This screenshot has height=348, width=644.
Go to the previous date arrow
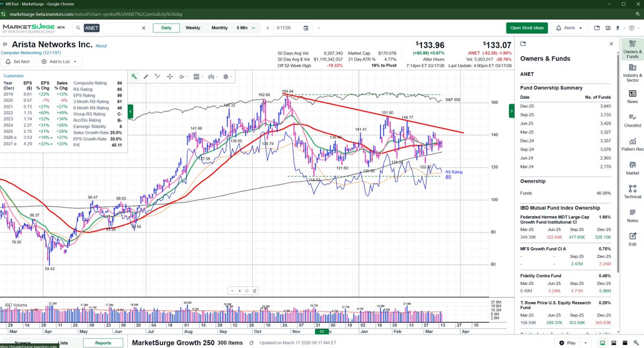pos(267,28)
